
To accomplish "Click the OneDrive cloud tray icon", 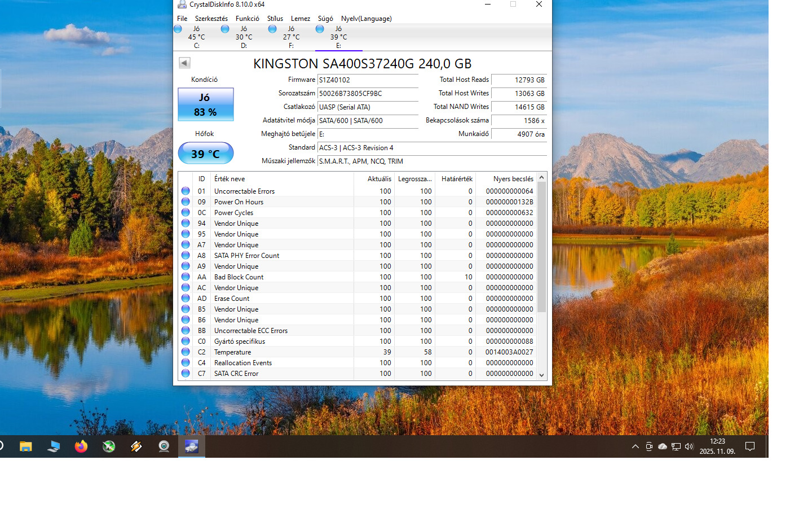I will pos(663,446).
